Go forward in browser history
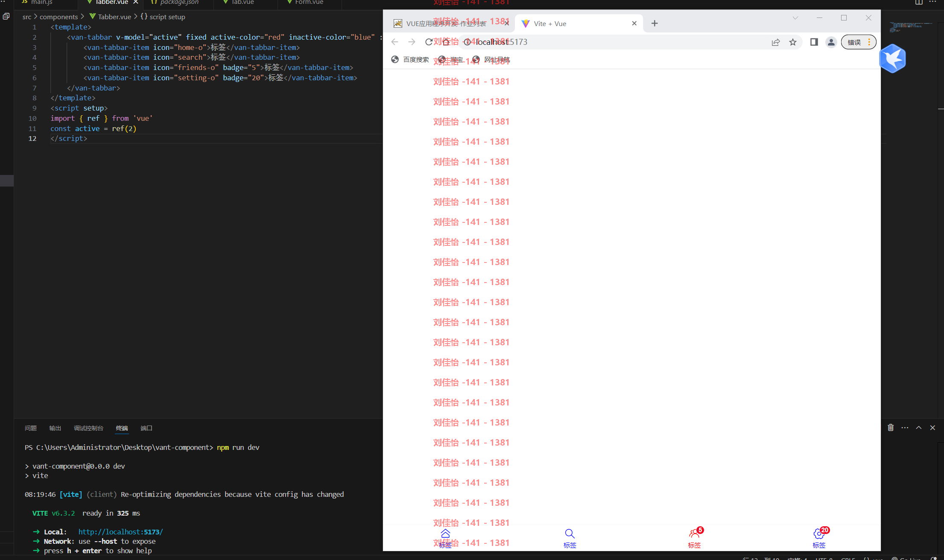944x560 pixels. 412,42
